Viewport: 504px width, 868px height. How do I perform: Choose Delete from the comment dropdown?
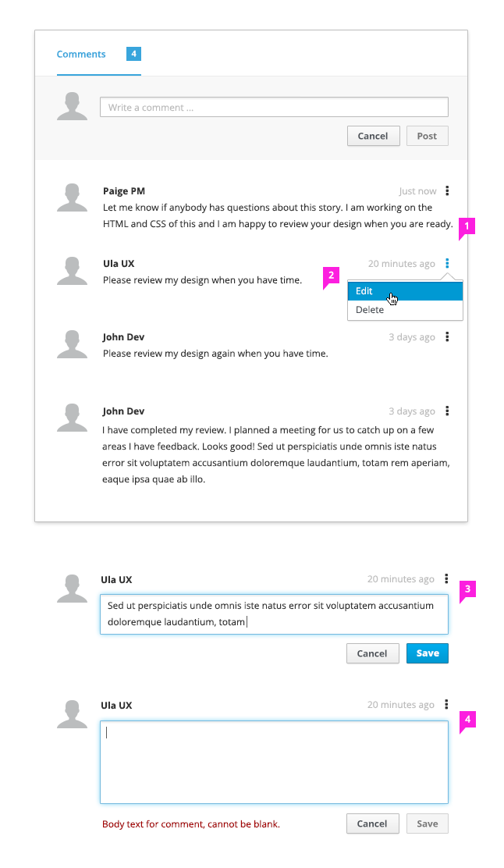click(x=405, y=310)
